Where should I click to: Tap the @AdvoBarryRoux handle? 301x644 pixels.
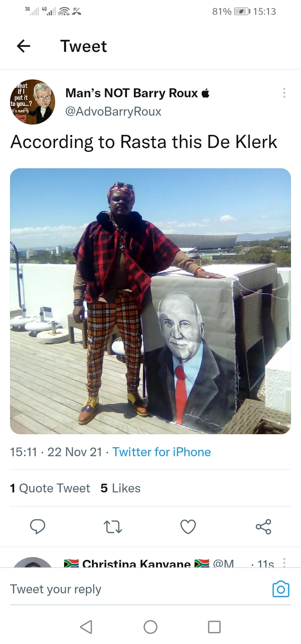pyautogui.click(x=113, y=112)
